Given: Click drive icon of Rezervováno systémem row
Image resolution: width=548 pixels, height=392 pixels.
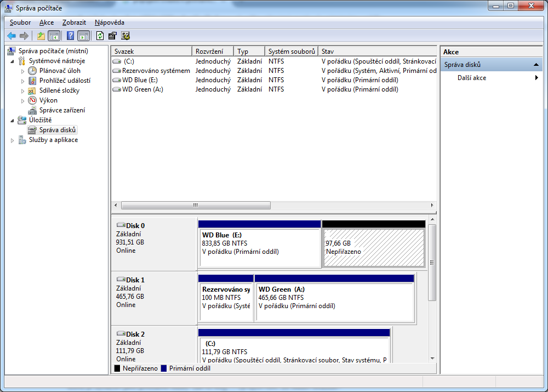Looking at the screenshot, I should coord(117,71).
